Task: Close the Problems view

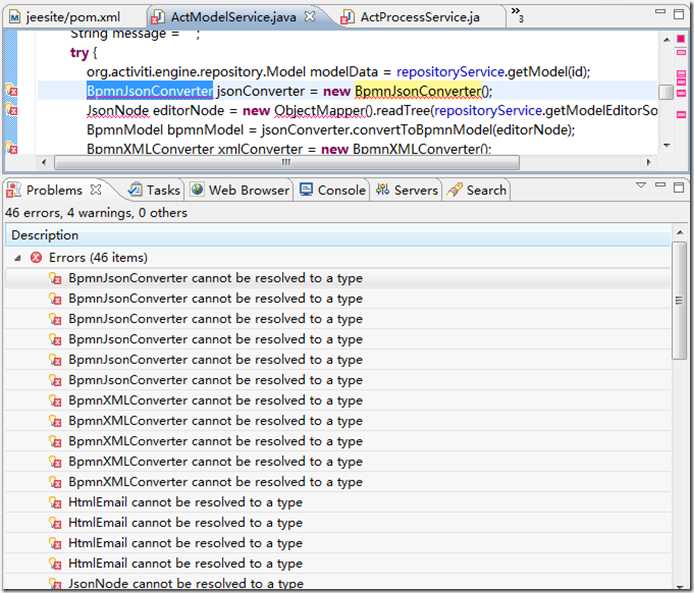Action: pos(96,190)
